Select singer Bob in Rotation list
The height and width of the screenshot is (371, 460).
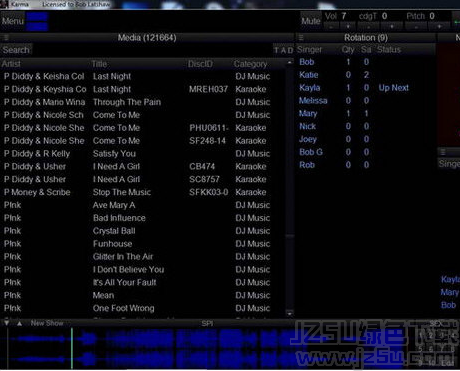[307, 62]
